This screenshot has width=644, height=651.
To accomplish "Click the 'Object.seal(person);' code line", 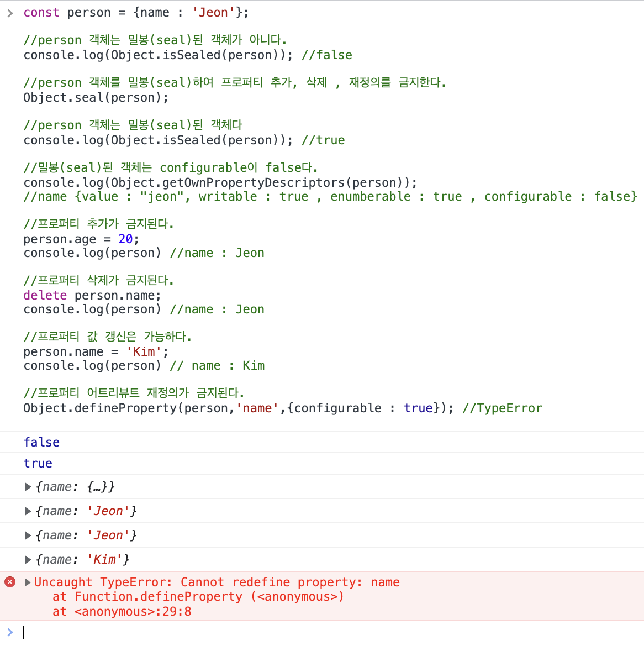I will pyautogui.click(x=96, y=98).
